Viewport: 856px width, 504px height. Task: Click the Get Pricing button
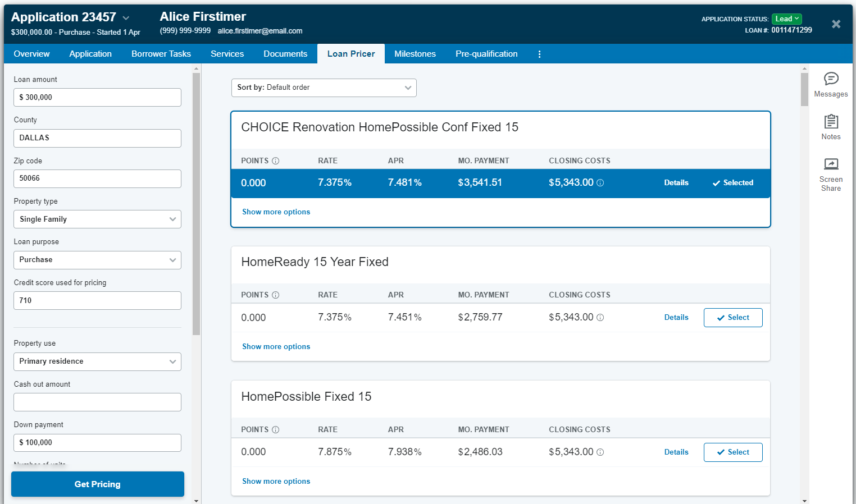point(98,484)
